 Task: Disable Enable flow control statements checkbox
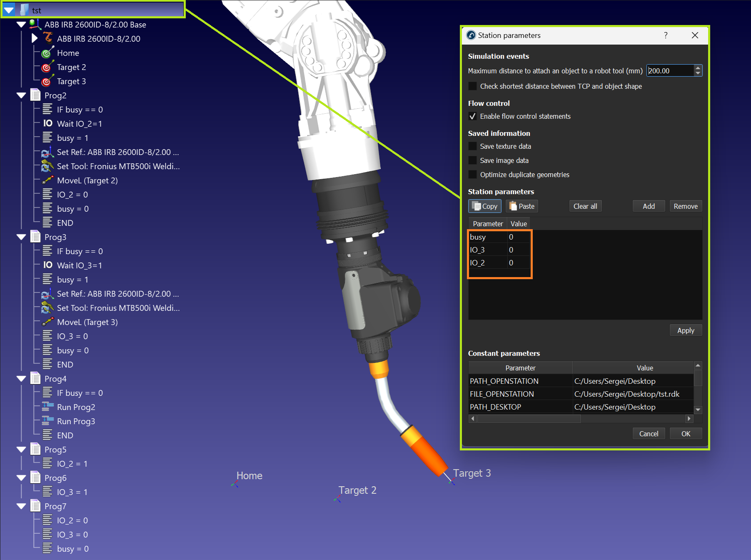pyautogui.click(x=472, y=116)
